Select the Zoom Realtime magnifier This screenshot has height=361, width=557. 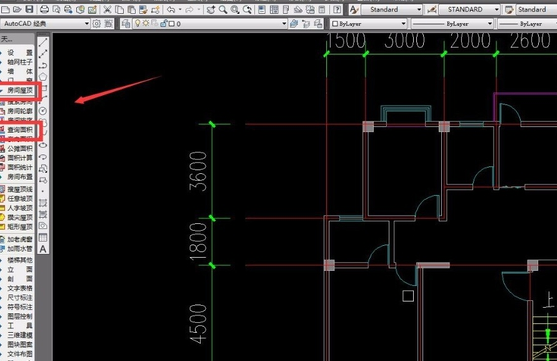coord(223,10)
